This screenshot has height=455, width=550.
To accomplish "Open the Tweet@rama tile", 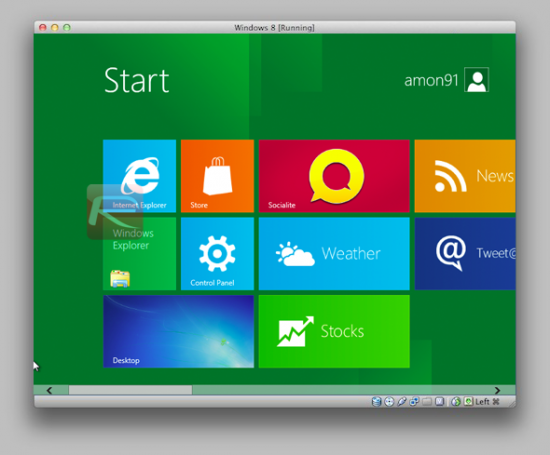I will click(x=465, y=254).
